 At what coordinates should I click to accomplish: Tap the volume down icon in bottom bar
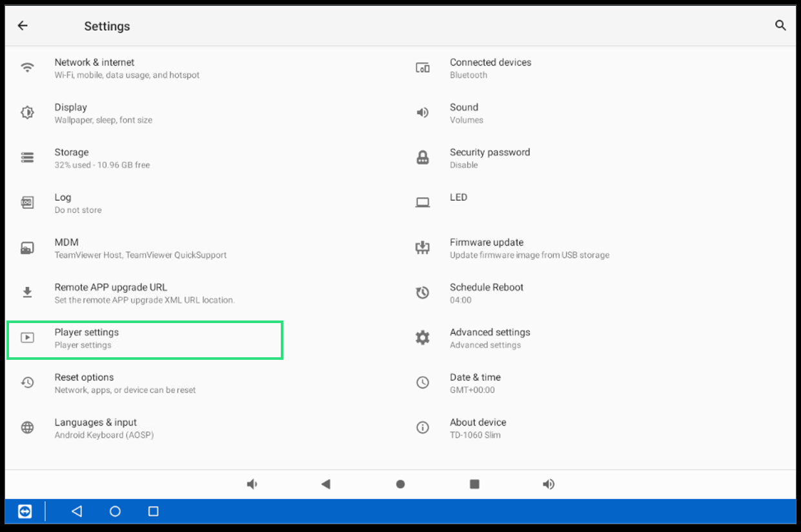(x=252, y=484)
